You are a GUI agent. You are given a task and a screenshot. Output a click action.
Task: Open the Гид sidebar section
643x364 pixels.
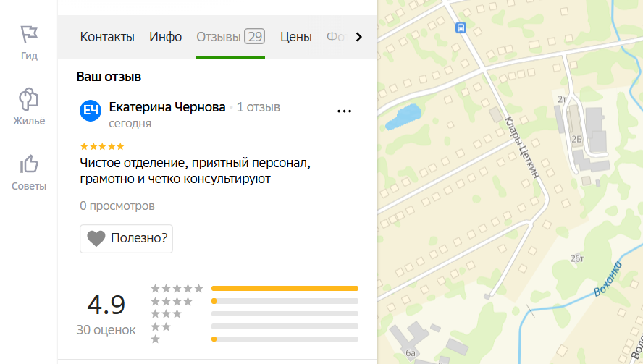pyautogui.click(x=29, y=43)
